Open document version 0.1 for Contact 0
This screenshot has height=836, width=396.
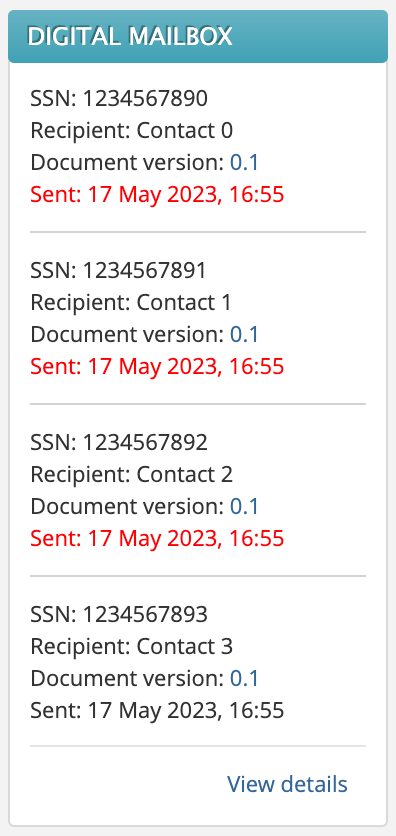coord(244,163)
